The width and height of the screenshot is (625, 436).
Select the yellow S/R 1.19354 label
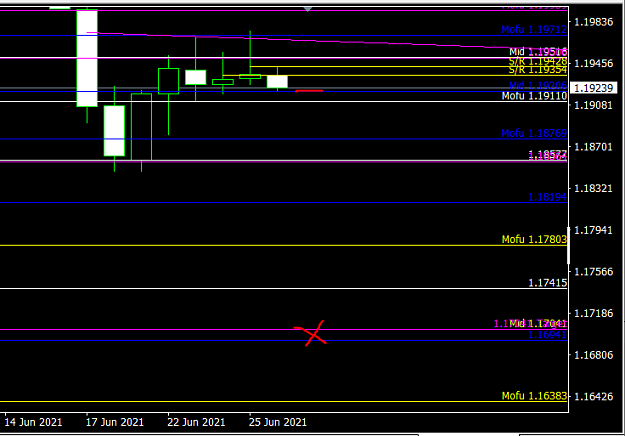pos(538,70)
